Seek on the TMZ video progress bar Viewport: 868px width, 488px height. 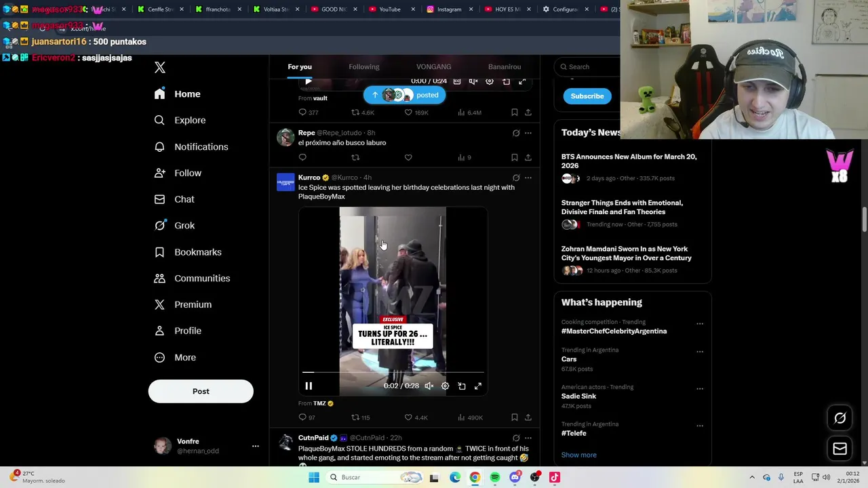pyautogui.click(x=393, y=372)
